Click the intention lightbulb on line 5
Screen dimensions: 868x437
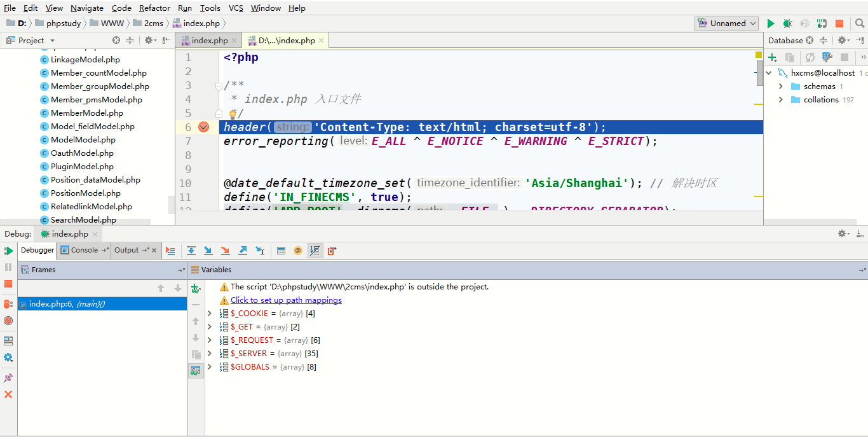pyautogui.click(x=233, y=113)
